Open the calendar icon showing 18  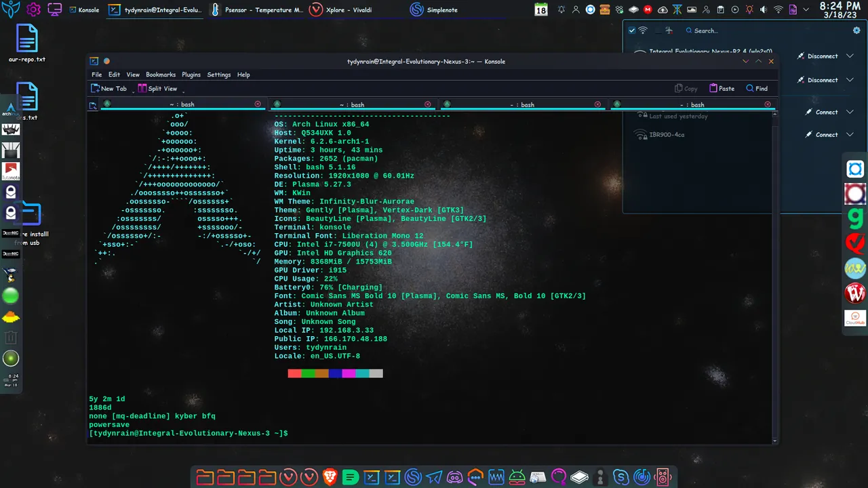pyautogui.click(x=541, y=9)
